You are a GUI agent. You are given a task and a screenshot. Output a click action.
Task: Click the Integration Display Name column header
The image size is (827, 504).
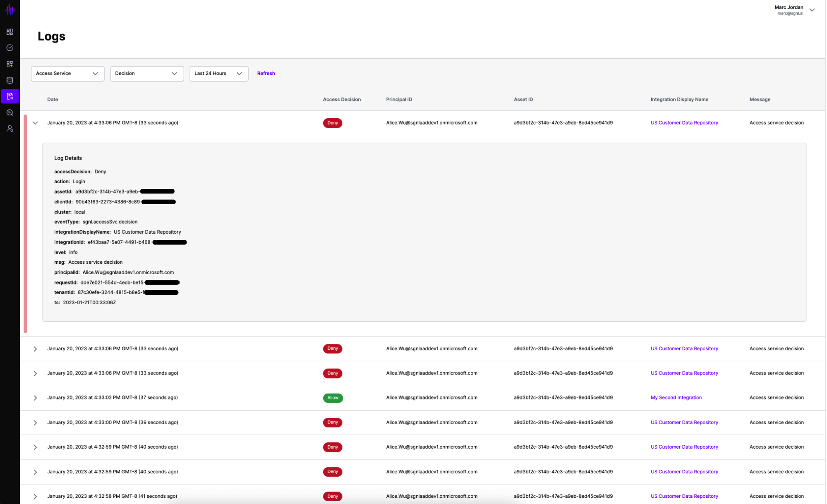click(x=679, y=100)
